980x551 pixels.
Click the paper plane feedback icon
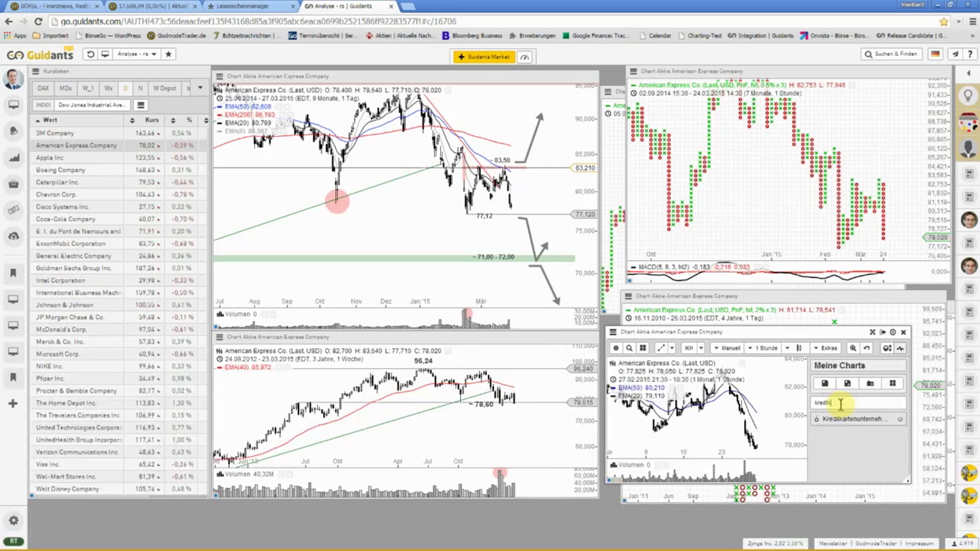click(955, 54)
